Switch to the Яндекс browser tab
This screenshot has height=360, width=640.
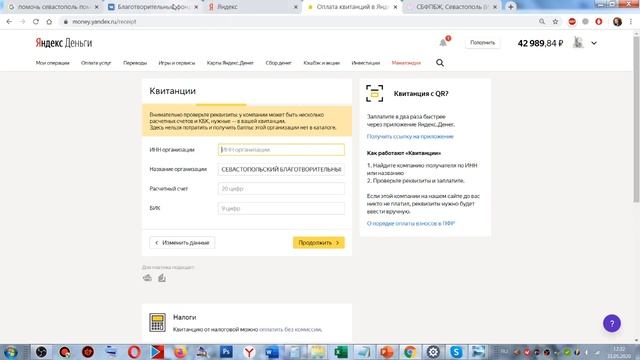click(253, 7)
